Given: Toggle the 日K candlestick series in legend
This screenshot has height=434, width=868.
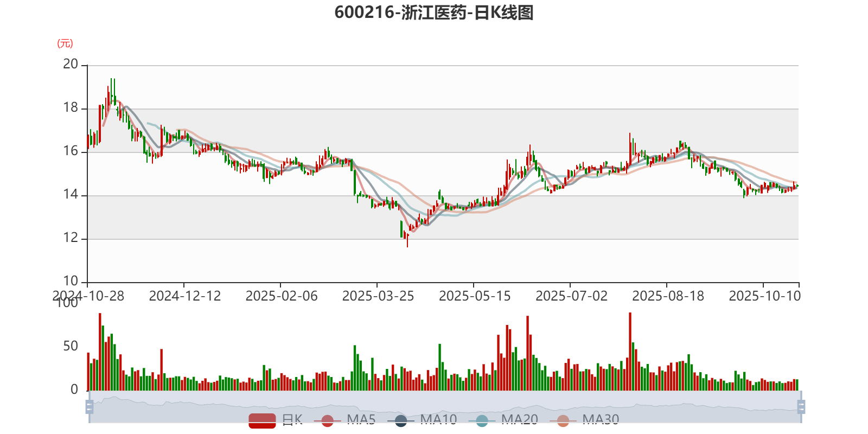Looking at the screenshot, I should (x=276, y=420).
